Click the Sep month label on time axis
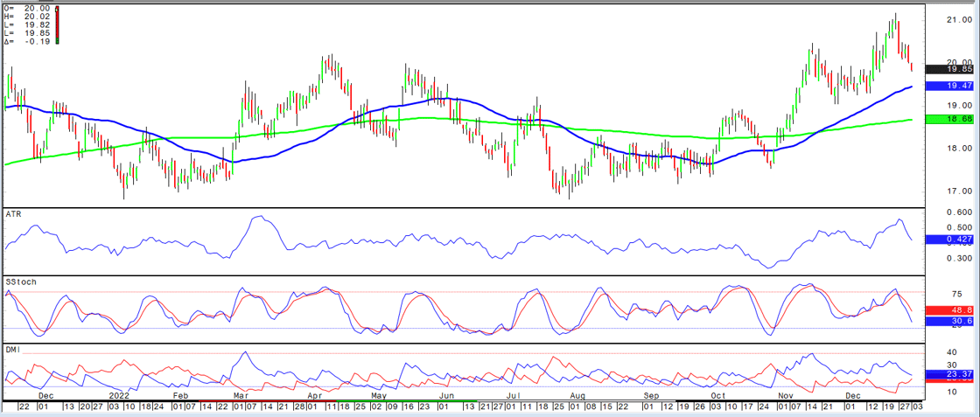 (x=653, y=396)
